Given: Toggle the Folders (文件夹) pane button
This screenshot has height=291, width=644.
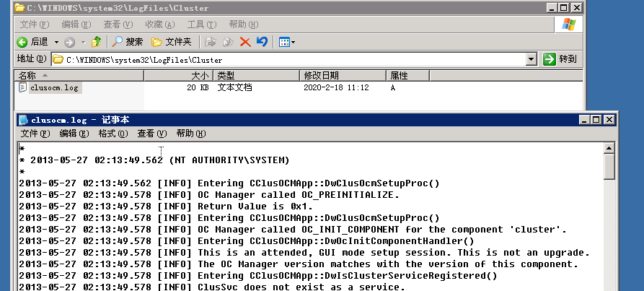Looking at the screenshot, I should point(171,41).
